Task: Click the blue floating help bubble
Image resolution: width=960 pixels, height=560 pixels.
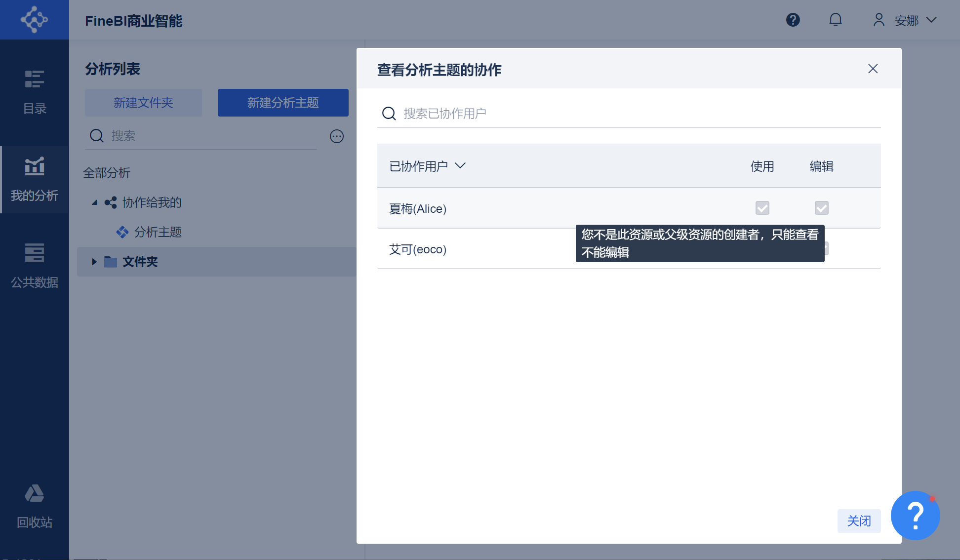Action: pos(915,515)
